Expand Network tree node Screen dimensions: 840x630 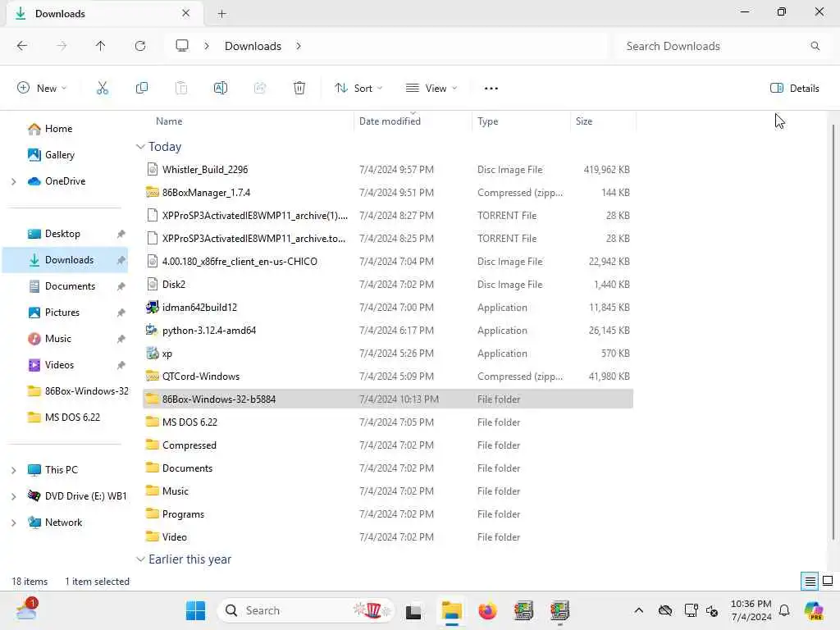pos(13,523)
